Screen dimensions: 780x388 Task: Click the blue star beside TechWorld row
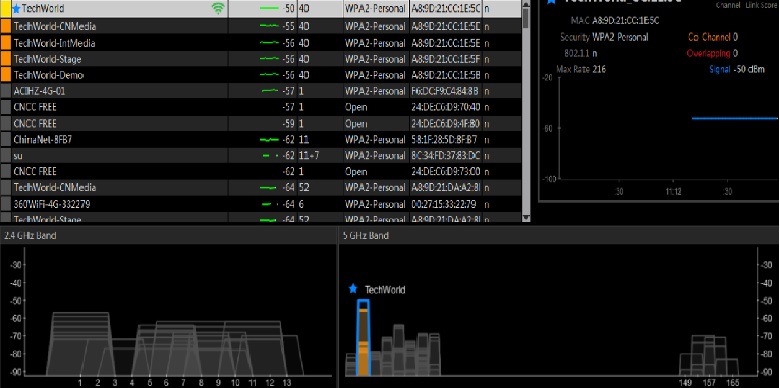(16, 8)
